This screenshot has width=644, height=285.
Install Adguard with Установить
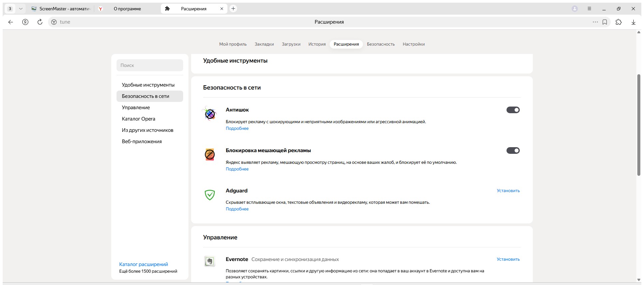tap(508, 191)
